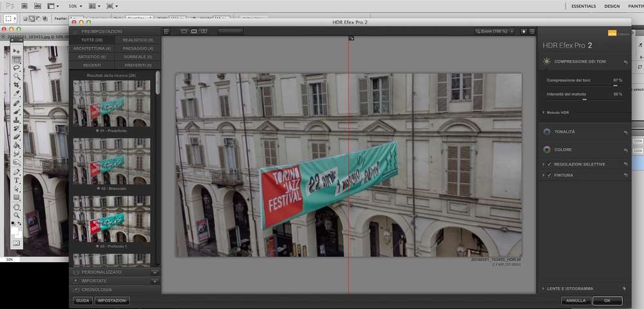
Task: Click the Move tool in Photoshop toolbar
Action: [x=17, y=51]
